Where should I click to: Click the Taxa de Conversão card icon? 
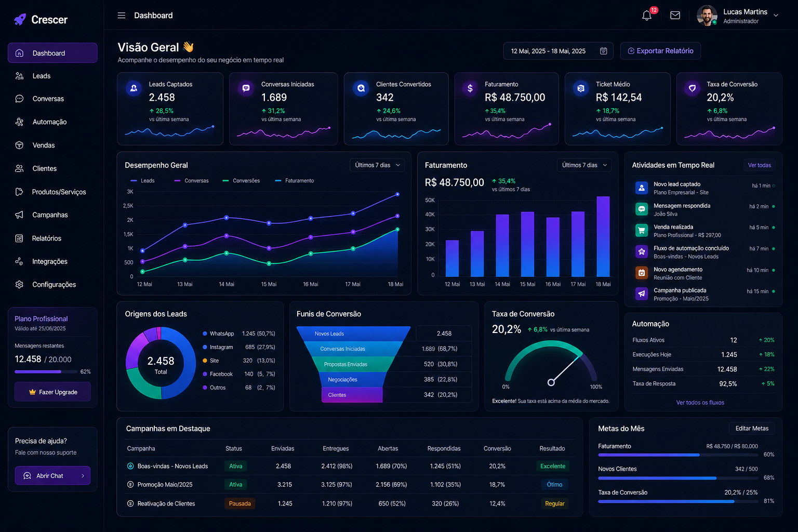pos(692,88)
